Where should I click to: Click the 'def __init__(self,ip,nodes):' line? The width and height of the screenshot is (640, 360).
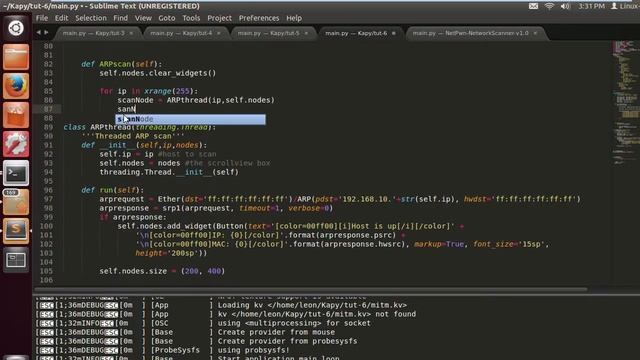[144, 145]
